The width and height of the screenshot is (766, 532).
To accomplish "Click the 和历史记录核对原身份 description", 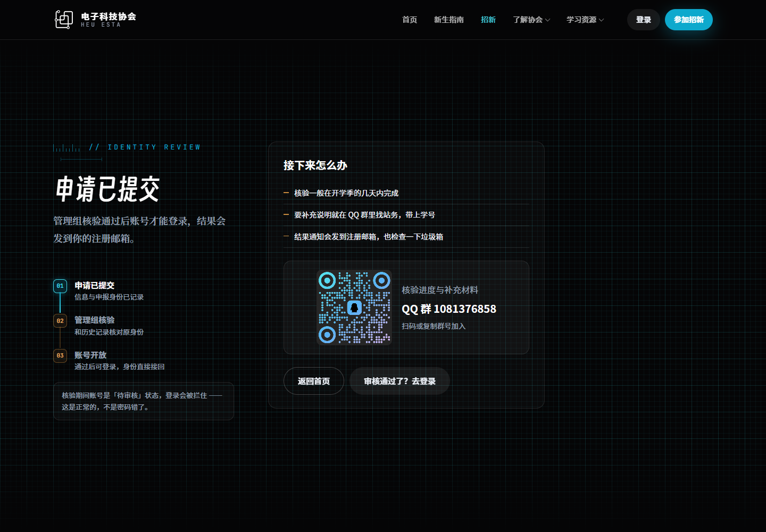I will [109, 332].
